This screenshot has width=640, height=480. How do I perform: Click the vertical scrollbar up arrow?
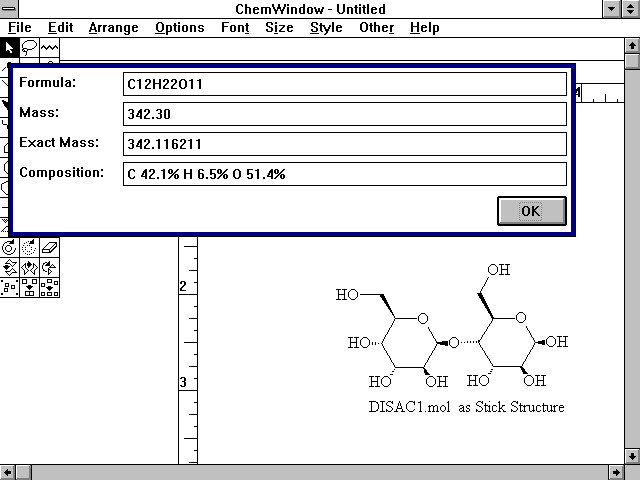631,46
